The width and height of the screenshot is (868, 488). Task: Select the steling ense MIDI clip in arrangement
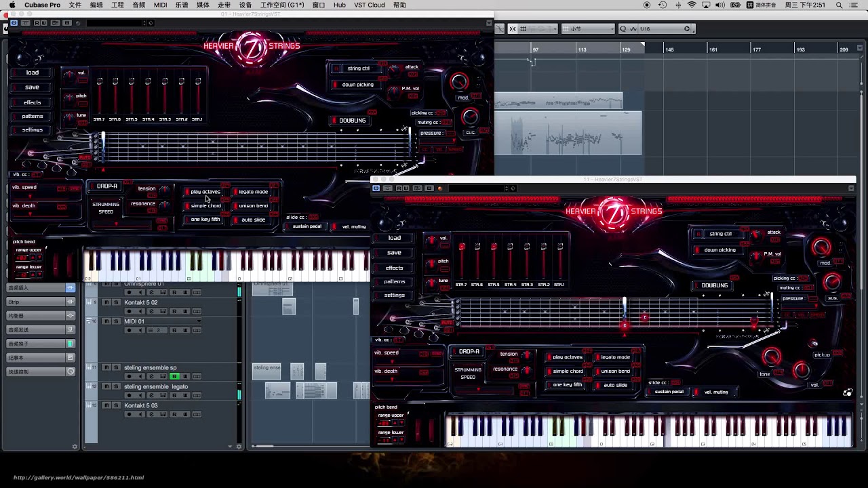click(x=266, y=371)
